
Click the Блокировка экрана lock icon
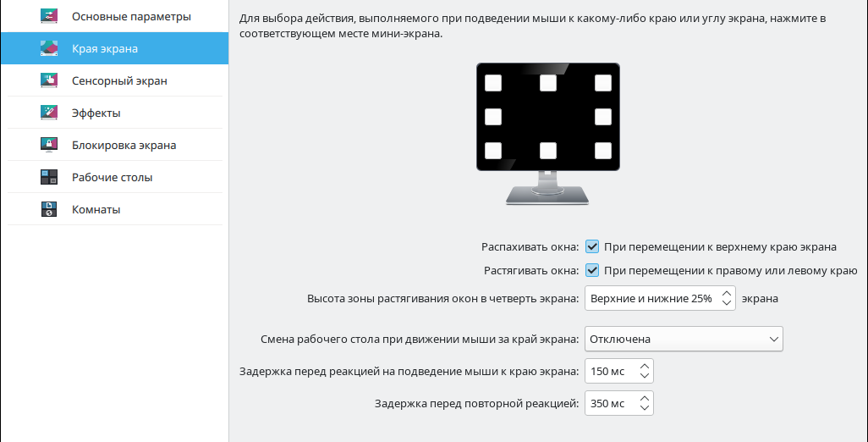pos(49,145)
